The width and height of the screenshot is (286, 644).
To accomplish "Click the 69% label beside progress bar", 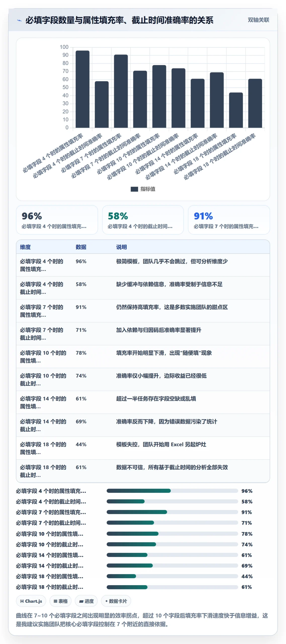I will coord(247,566).
